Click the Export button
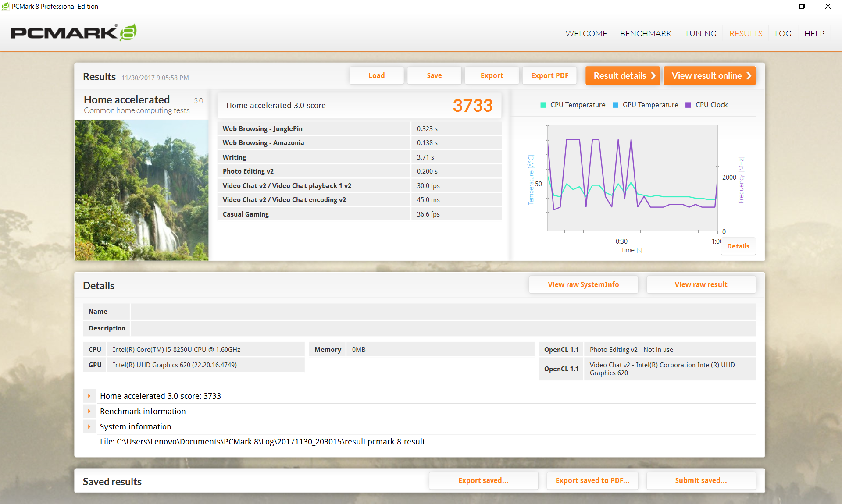The width and height of the screenshot is (842, 504). pyautogui.click(x=492, y=75)
